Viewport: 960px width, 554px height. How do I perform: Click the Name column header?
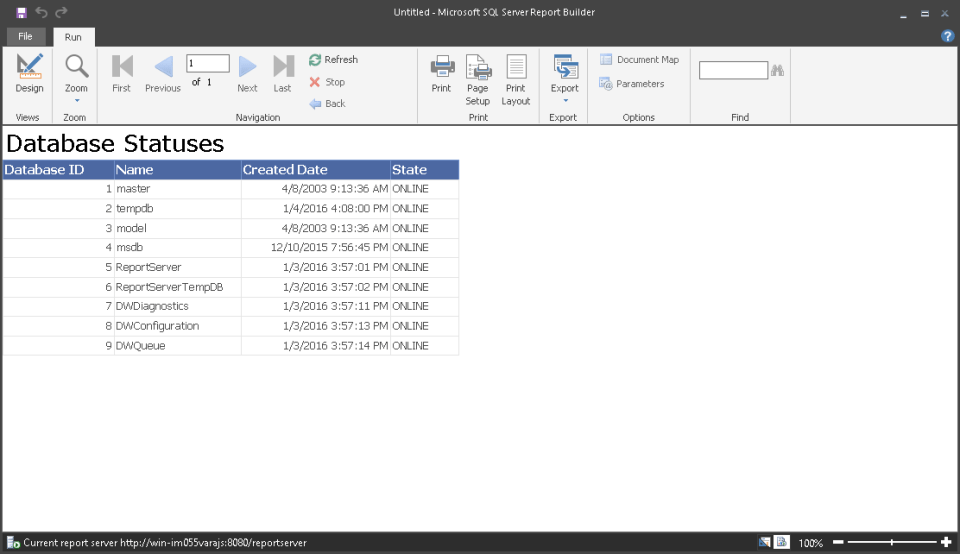pos(178,170)
